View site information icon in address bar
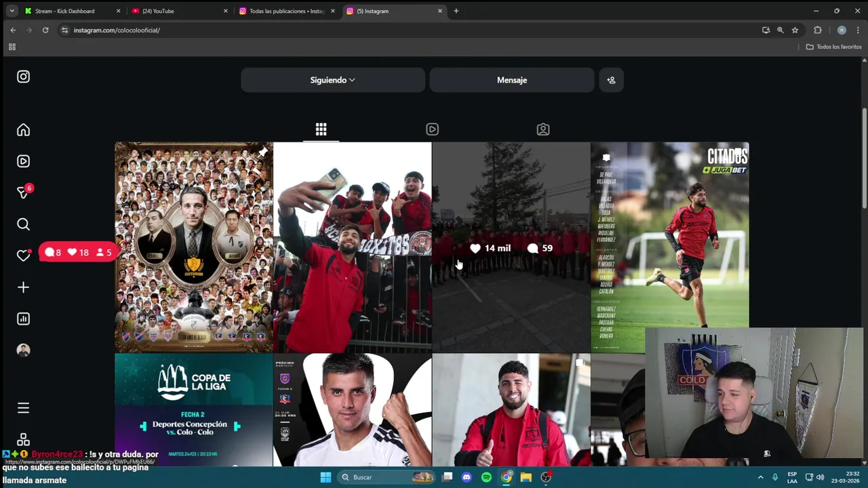The height and width of the screenshot is (488, 868). (64, 30)
